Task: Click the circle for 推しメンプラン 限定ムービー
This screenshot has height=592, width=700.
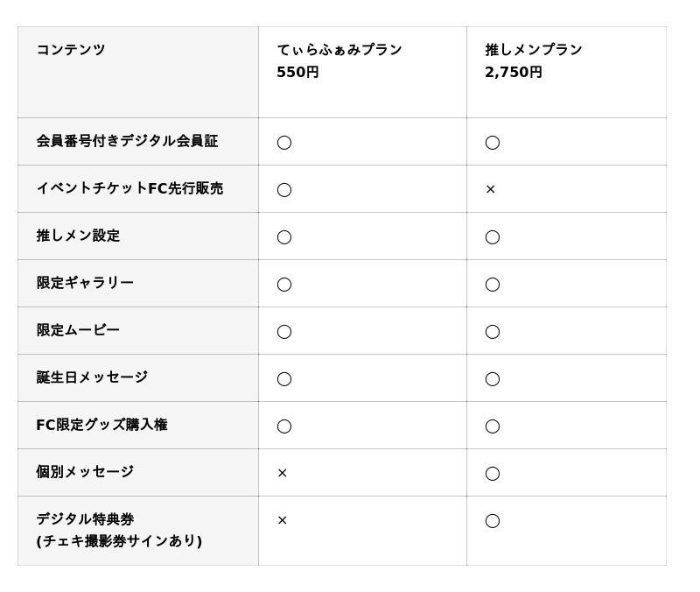Action: click(493, 331)
